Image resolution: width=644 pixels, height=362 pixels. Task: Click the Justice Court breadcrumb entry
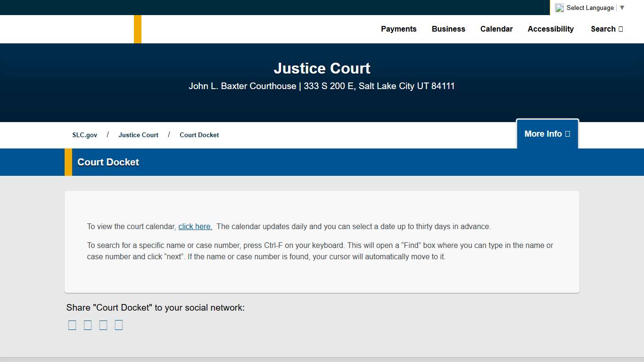138,135
